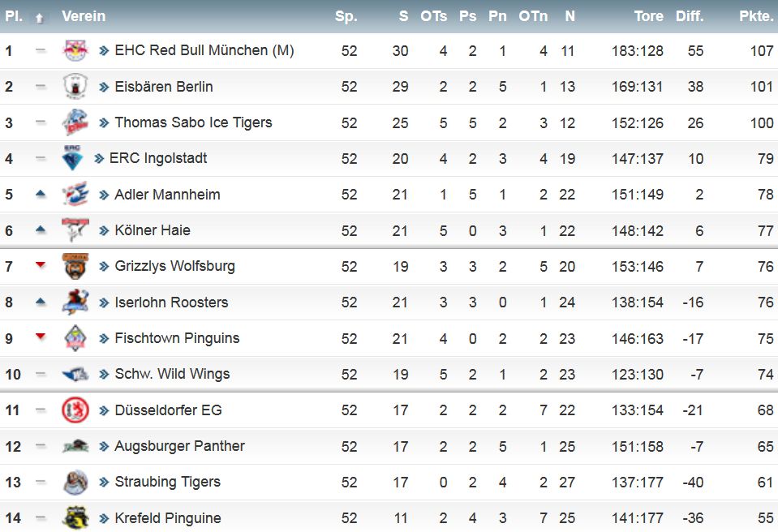
Task: Click the Iserlohn Roosters rooster logo
Action: pyautogui.click(x=74, y=302)
